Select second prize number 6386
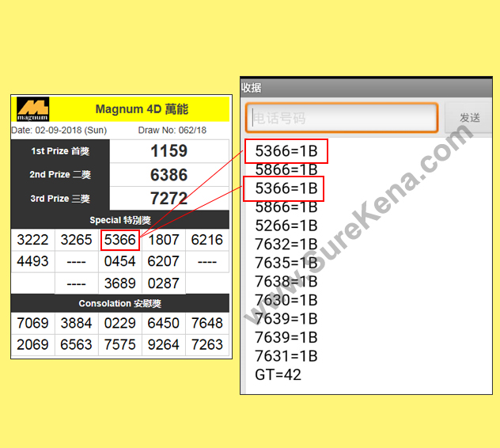The height and width of the screenshot is (448, 500). coord(169,175)
